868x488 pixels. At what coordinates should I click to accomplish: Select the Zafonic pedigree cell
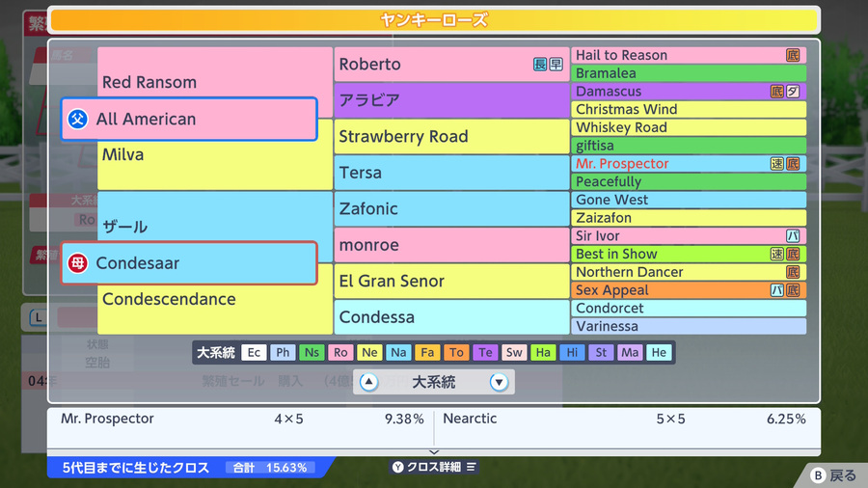click(451, 208)
